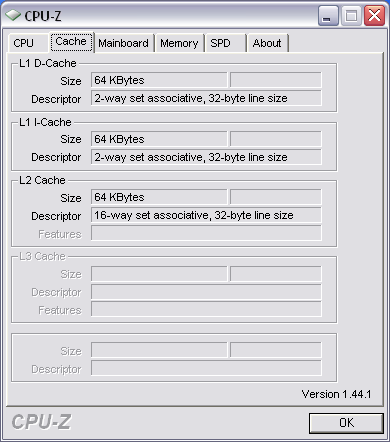
Task: Click the CPU-Z app icon in title bar
Action: click(13, 15)
